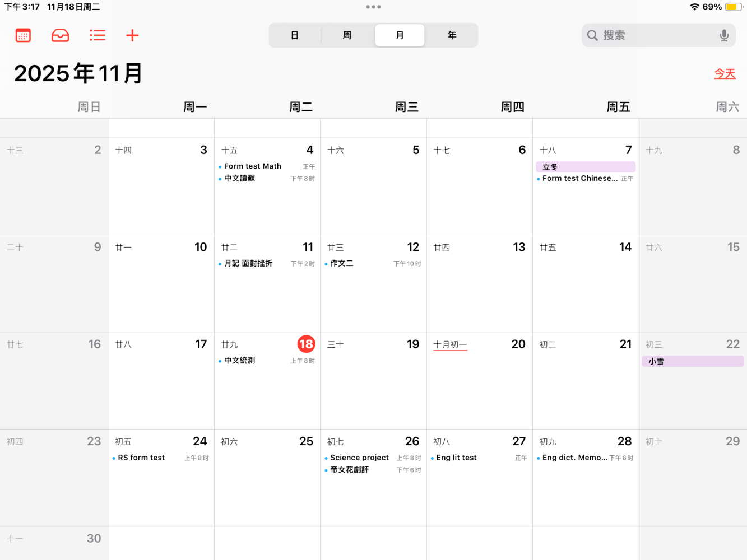The height and width of the screenshot is (560, 747).
Task: Open the Form test Math event
Action: pos(267,166)
